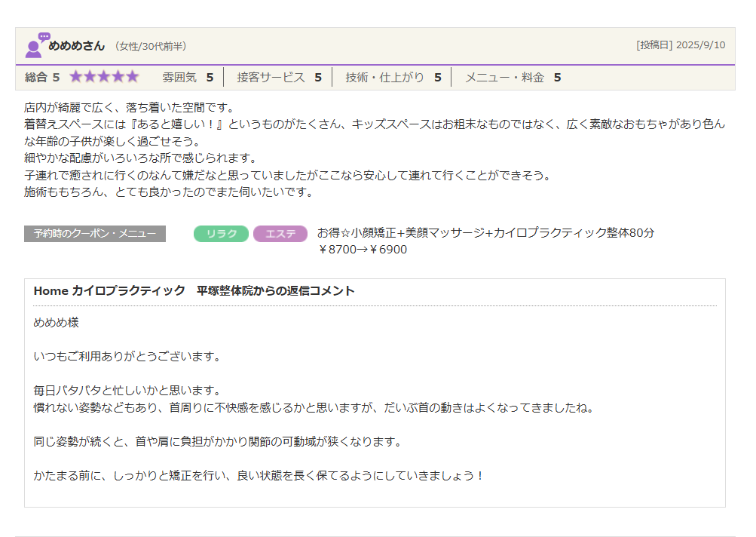
Task: Click the 技術・仕上がり rating score
Action: click(x=437, y=77)
